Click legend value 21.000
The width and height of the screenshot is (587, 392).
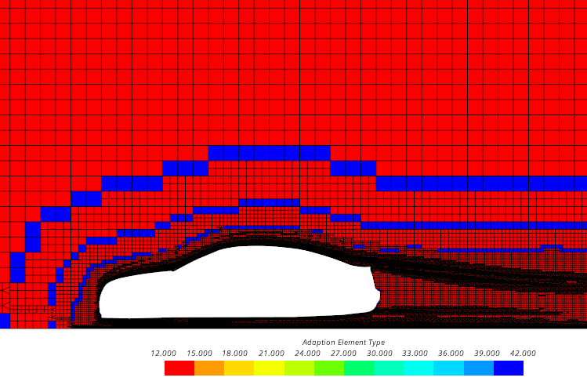[x=271, y=354]
